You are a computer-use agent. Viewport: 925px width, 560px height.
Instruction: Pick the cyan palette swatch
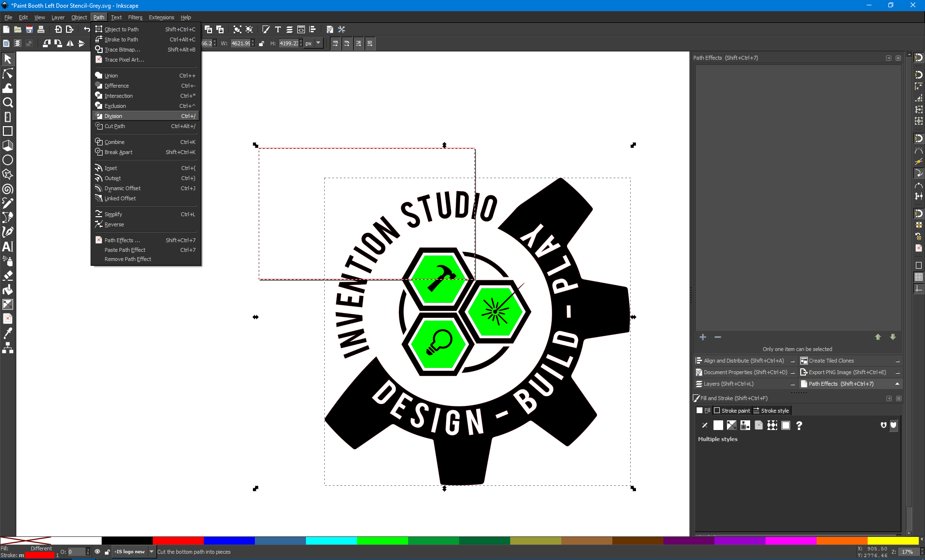tap(331, 541)
